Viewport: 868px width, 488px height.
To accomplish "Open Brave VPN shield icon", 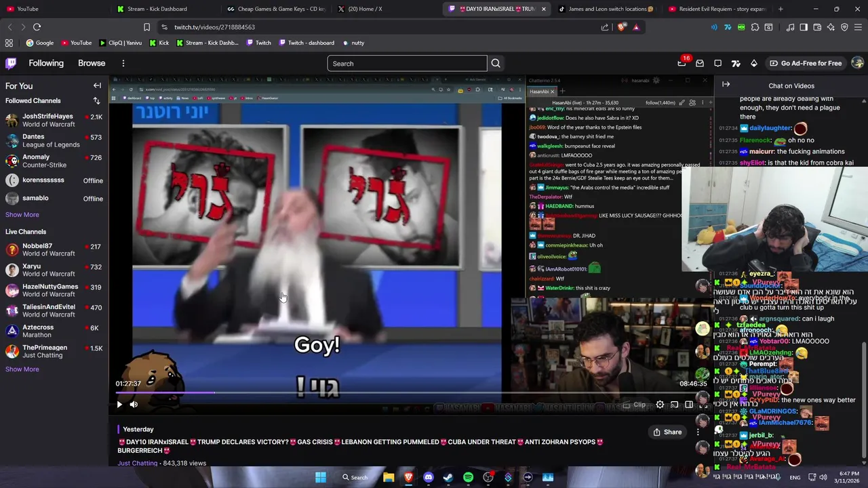I will point(844,27).
